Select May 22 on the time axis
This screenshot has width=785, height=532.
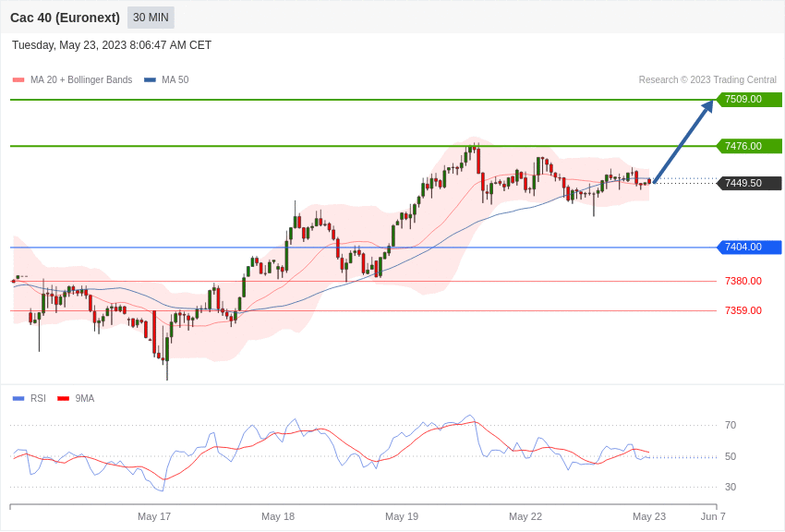click(525, 516)
